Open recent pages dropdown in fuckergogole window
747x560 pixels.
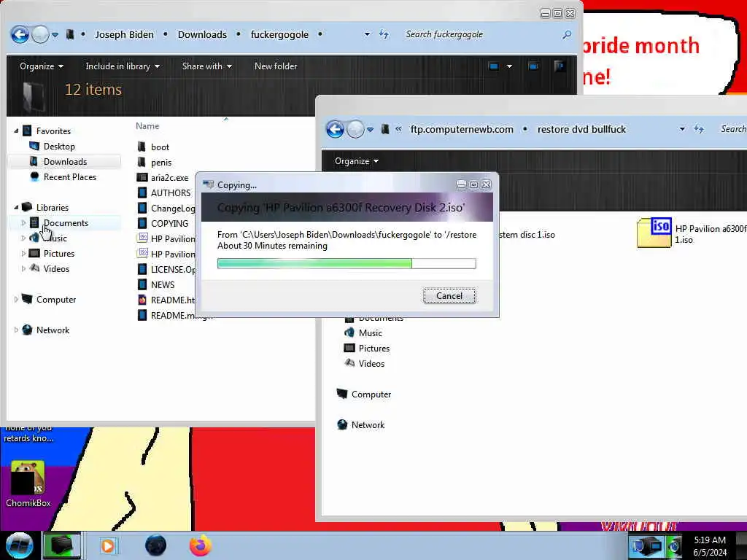tap(55, 35)
